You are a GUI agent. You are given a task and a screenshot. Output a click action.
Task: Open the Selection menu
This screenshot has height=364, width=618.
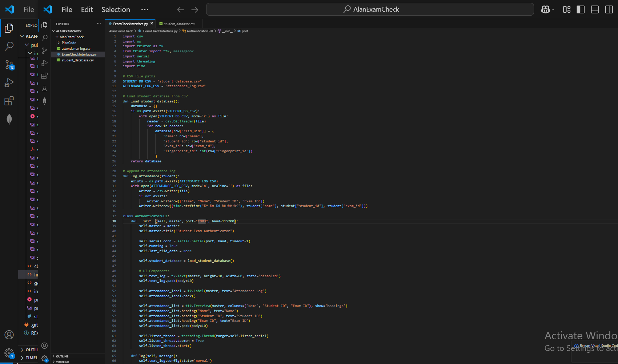(x=116, y=9)
